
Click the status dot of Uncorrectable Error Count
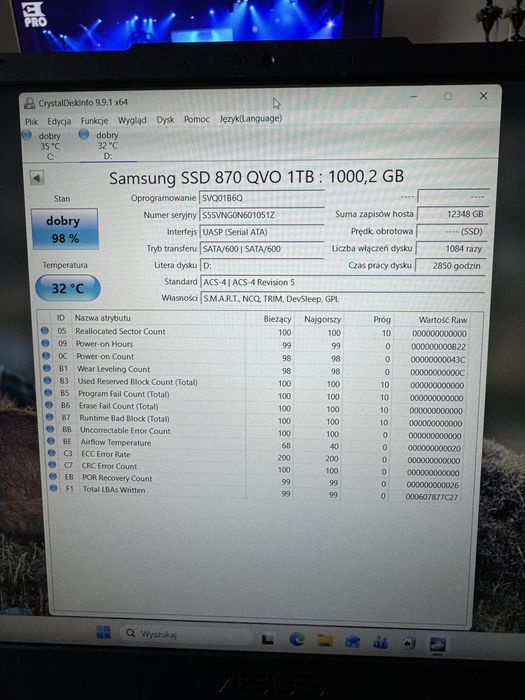tap(51, 429)
